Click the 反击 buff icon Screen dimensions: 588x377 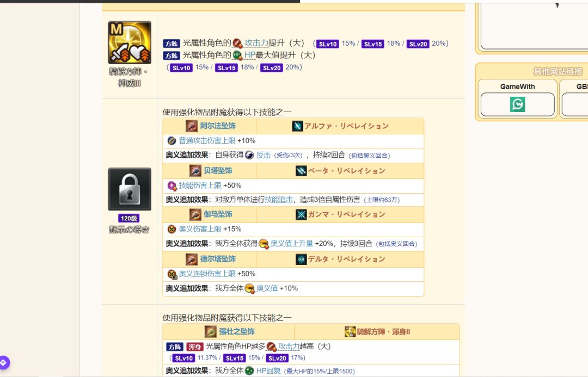pos(249,155)
